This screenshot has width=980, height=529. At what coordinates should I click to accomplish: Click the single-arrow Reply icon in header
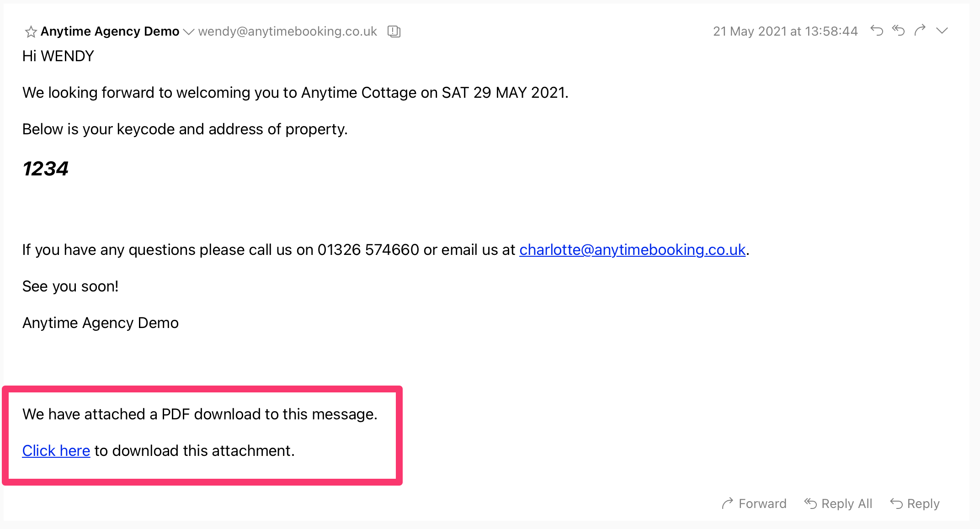pyautogui.click(x=877, y=31)
